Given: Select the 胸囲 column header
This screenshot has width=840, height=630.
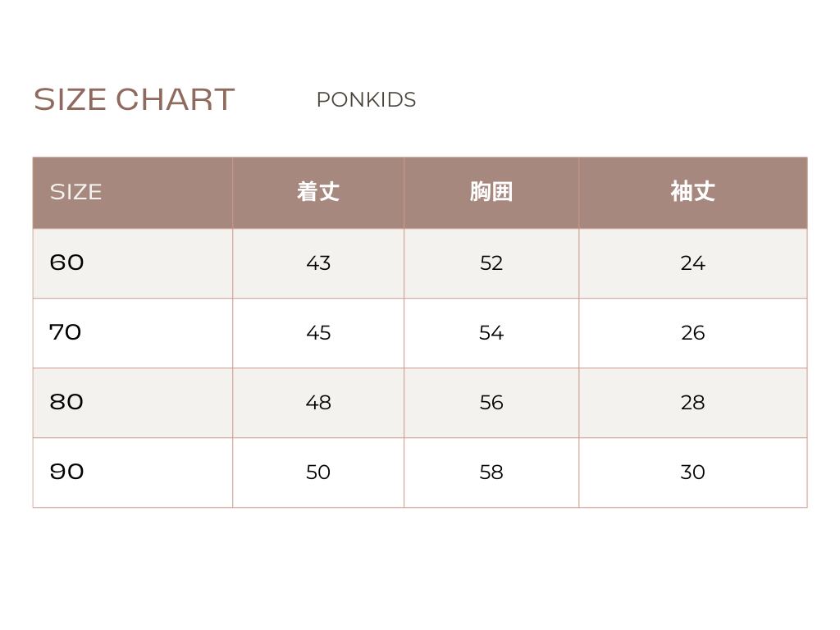Looking at the screenshot, I should [491, 192].
